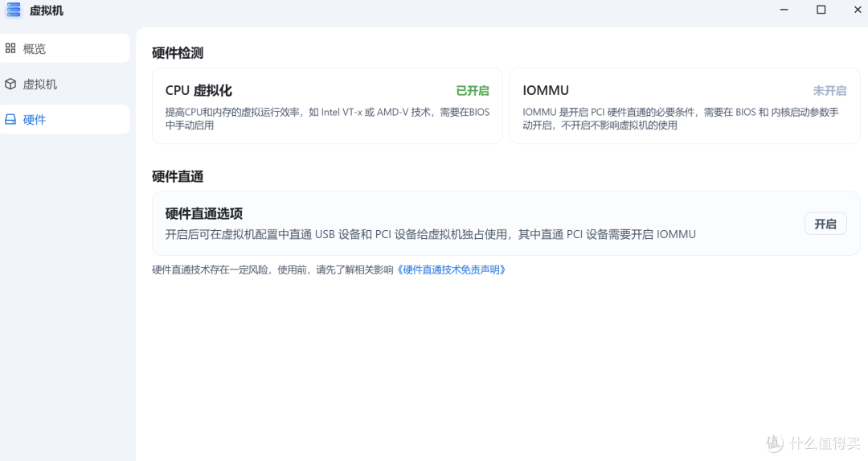Minimize the 虚拟机 window
This screenshot has width=868, height=461.
coord(784,10)
